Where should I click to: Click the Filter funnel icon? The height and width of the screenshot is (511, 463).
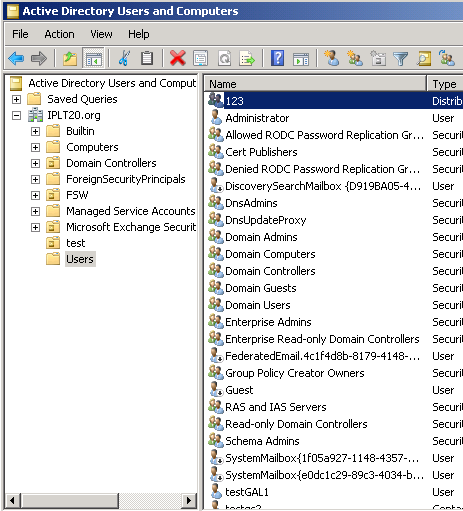400,59
